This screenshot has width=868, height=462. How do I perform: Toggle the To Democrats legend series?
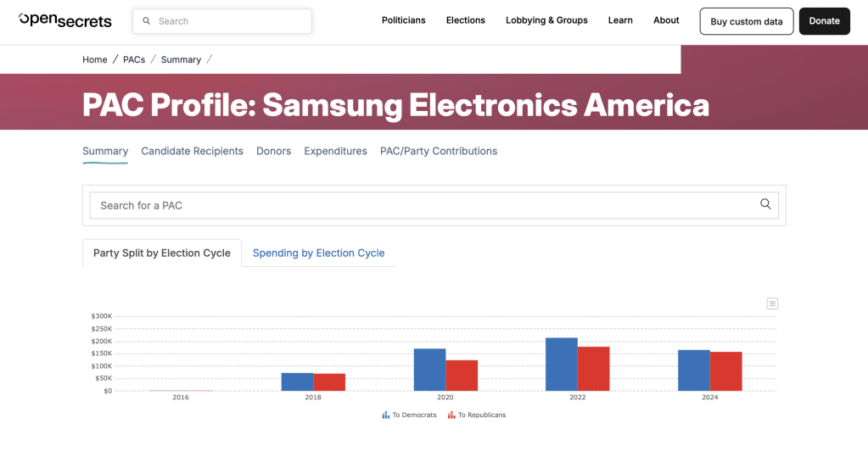pyautogui.click(x=410, y=415)
